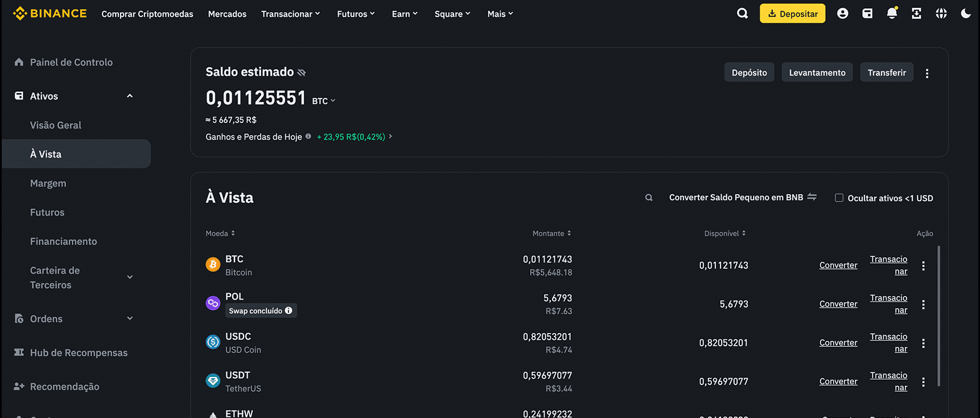Screen dimensions: 980x418
Task: Click the asset list vertical scrollbar
Action: click(x=938, y=316)
